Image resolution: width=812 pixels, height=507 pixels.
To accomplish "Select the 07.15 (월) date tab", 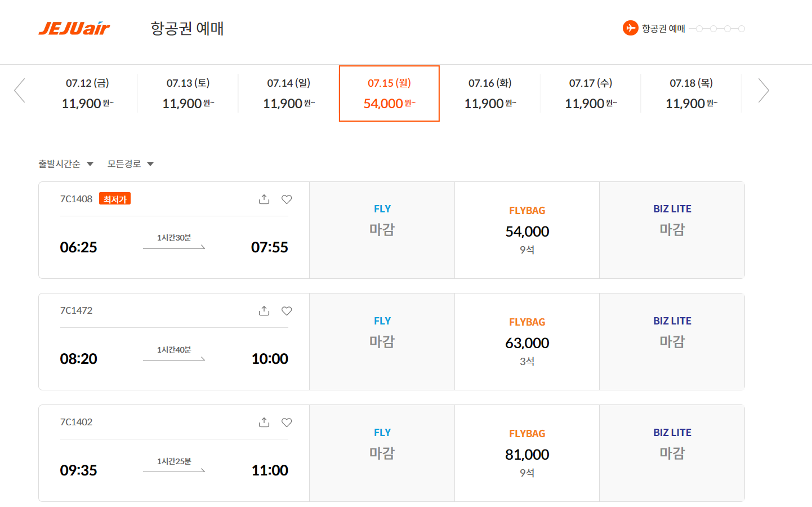I will 389,93.
